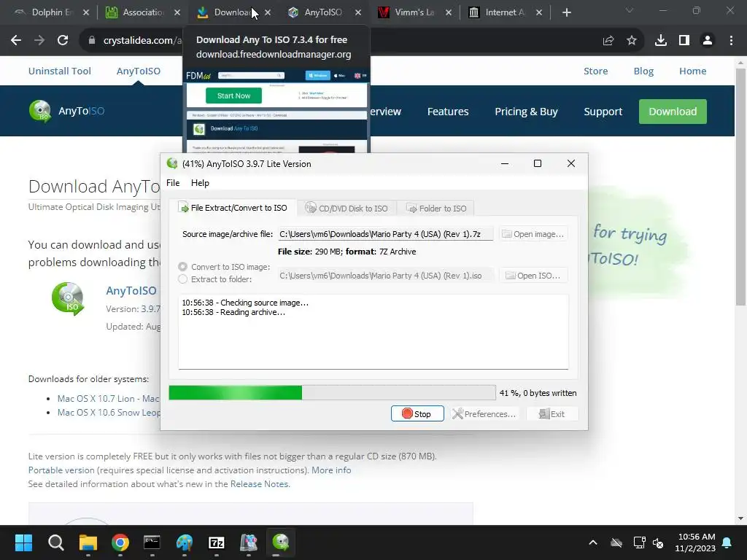Open the Support page

[603, 112]
